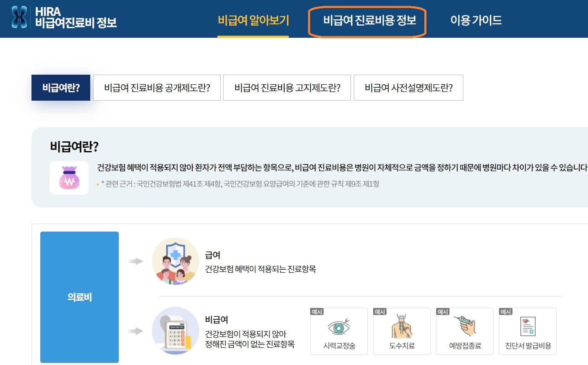Click the 예시 tag above 시력교정술
The width and height of the screenshot is (588, 365).
click(x=316, y=312)
